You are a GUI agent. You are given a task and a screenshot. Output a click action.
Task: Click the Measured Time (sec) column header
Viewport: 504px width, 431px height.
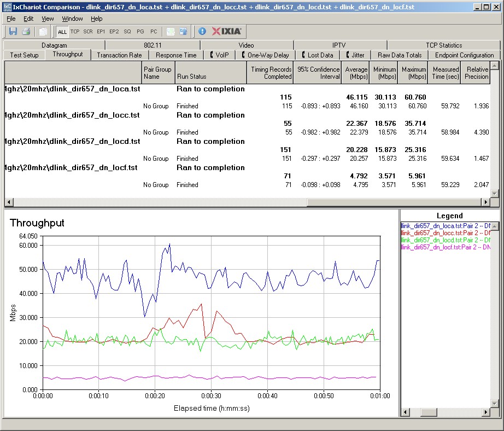coord(444,73)
